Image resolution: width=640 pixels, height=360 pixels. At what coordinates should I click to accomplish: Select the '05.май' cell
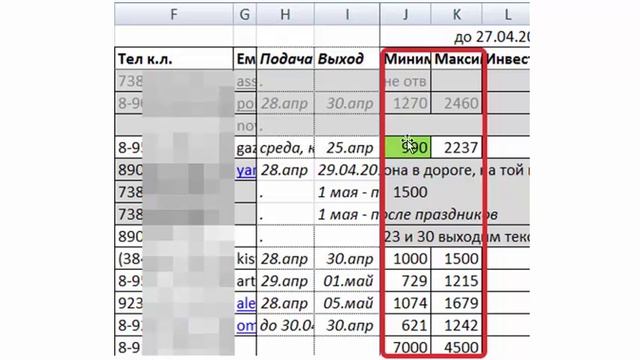pyautogui.click(x=347, y=303)
